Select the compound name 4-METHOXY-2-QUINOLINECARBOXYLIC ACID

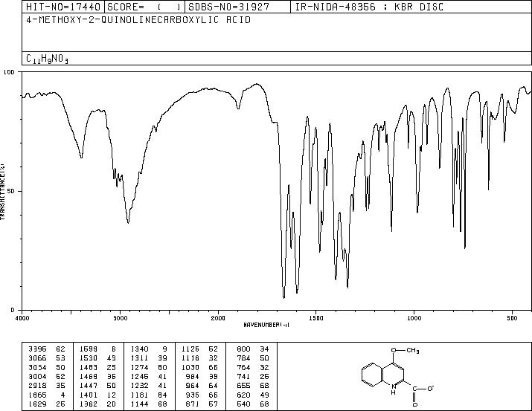pos(138,20)
